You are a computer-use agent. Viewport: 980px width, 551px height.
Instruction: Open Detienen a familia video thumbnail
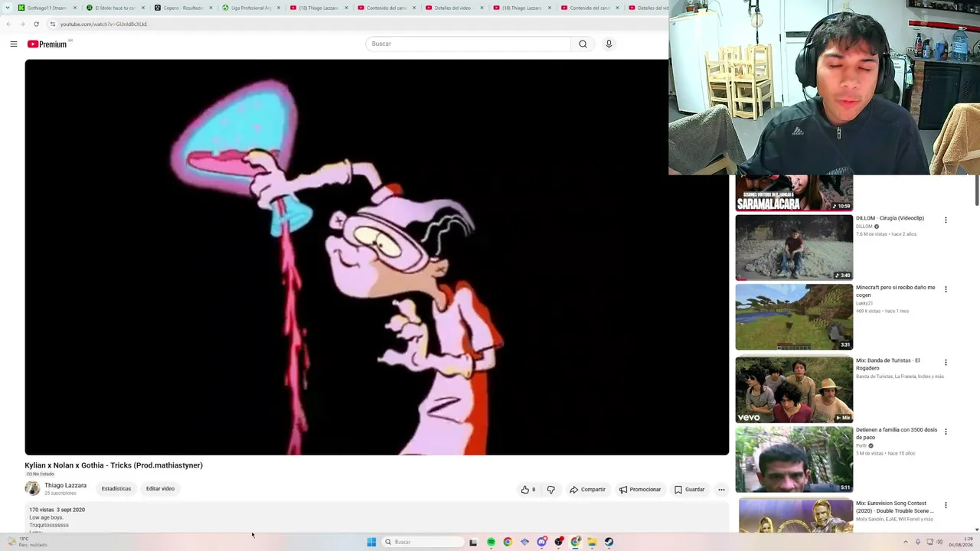[794, 459]
